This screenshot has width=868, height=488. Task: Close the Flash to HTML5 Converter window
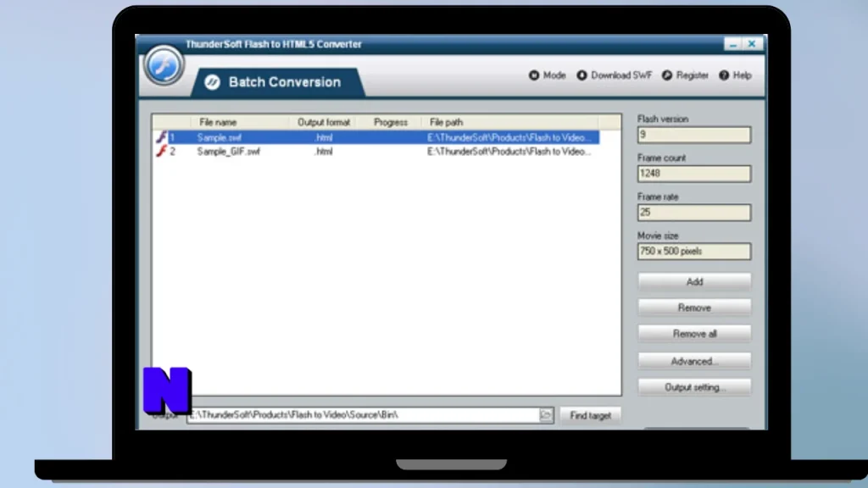point(752,44)
